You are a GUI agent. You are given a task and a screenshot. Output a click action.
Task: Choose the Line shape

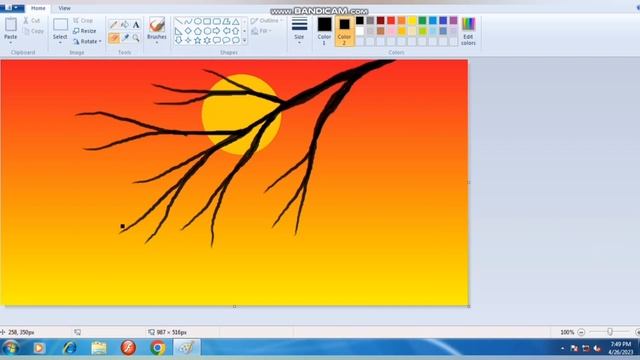[178, 21]
